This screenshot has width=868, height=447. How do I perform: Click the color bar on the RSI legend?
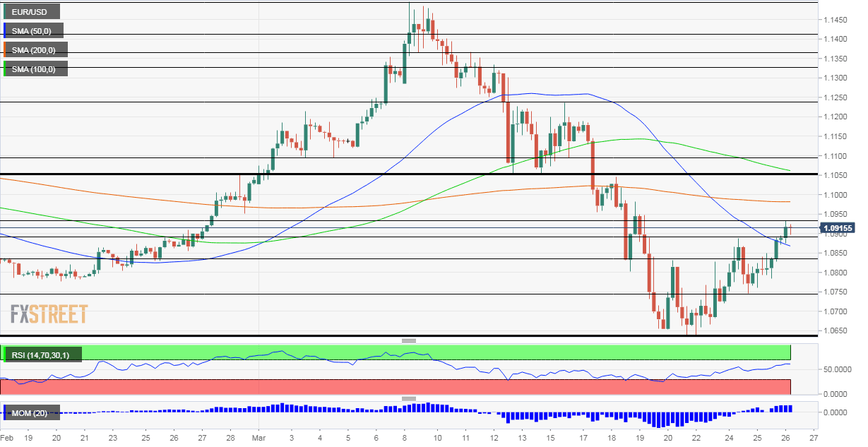[5, 354]
